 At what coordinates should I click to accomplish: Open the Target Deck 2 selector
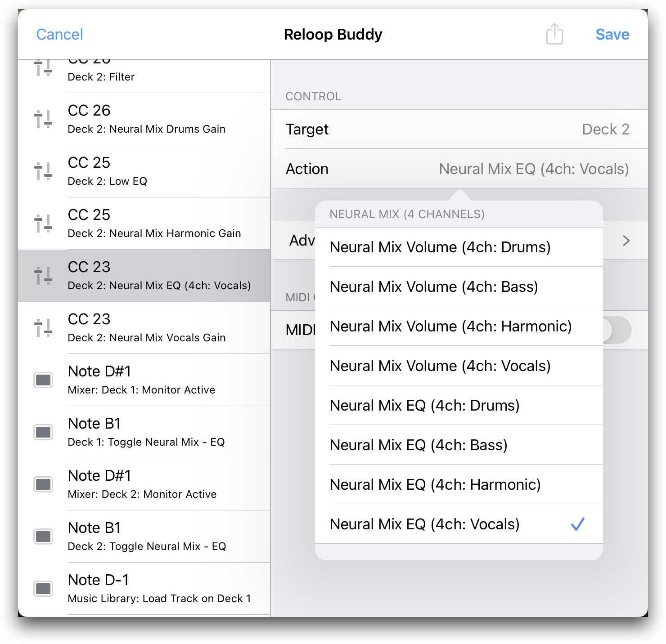tap(459, 130)
